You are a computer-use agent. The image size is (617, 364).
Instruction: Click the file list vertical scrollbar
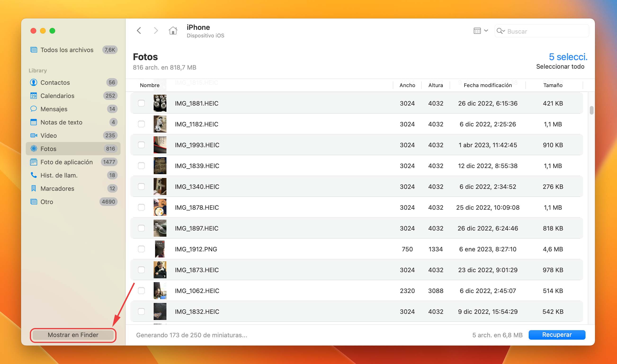click(x=591, y=110)
